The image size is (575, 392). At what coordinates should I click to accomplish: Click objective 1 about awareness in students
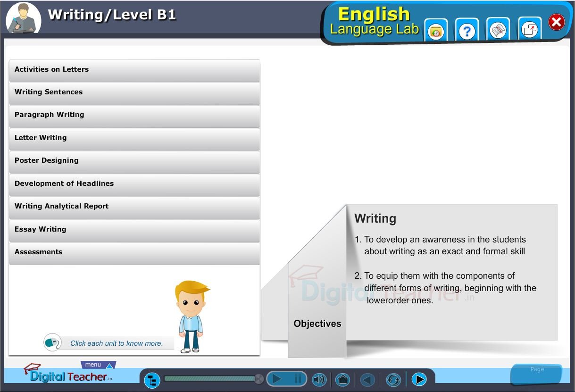coord(440,245)
